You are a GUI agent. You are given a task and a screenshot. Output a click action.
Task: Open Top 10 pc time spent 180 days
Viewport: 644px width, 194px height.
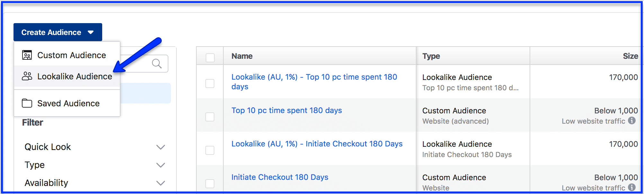coord(287,110)
